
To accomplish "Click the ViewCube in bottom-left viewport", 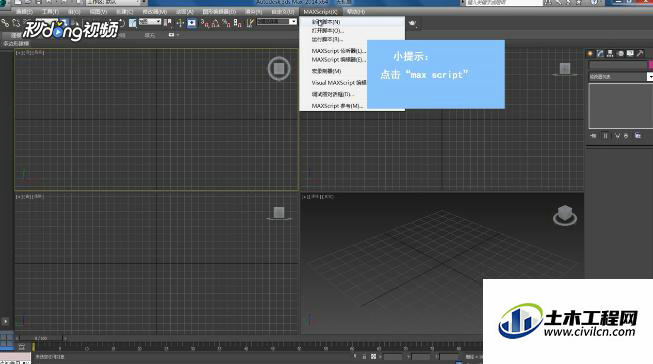I will click(x=279, y=213).
